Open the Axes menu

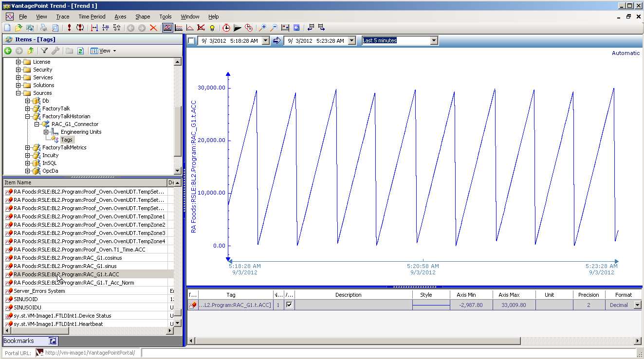(x=120, y=17)
